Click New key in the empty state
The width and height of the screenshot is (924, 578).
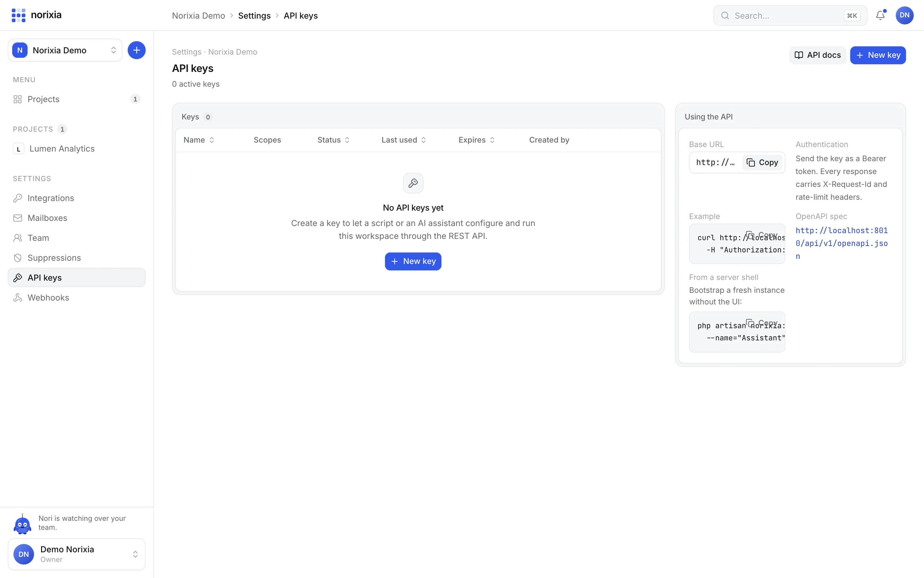tap(413, 261)
